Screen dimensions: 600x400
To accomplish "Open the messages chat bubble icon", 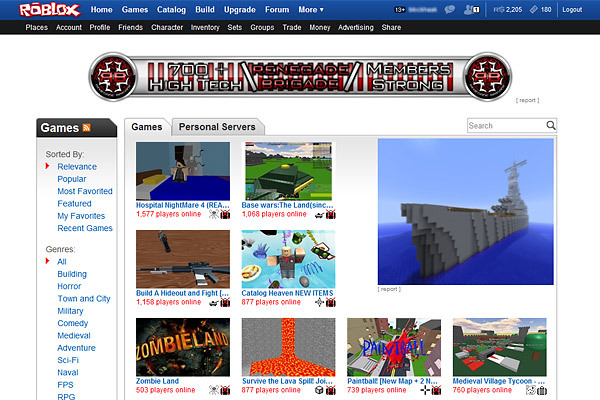I will pos(450,10).
